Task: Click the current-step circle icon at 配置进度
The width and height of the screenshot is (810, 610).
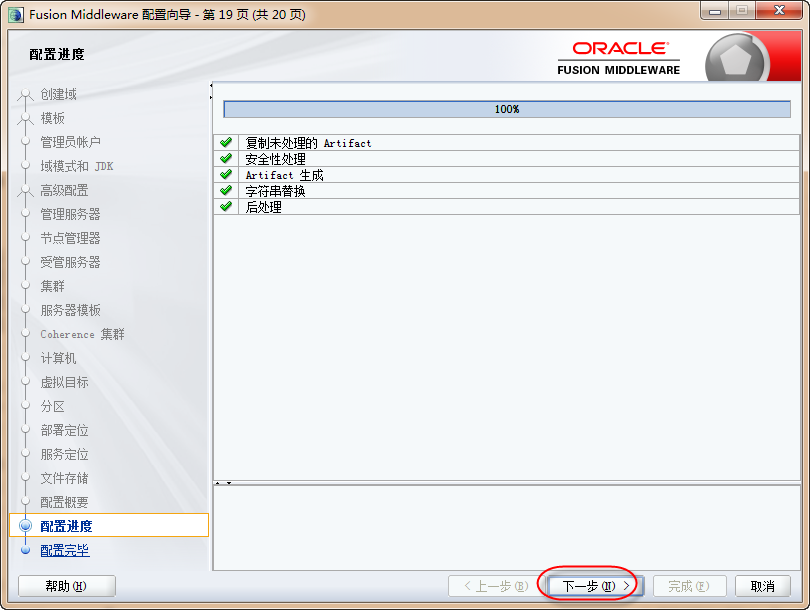Action: coord(25,526)
